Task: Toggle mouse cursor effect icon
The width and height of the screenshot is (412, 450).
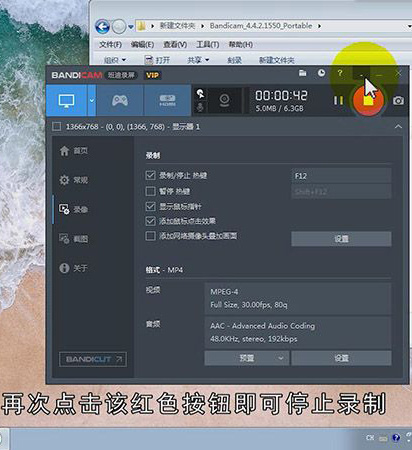Action: pos(200,94)
